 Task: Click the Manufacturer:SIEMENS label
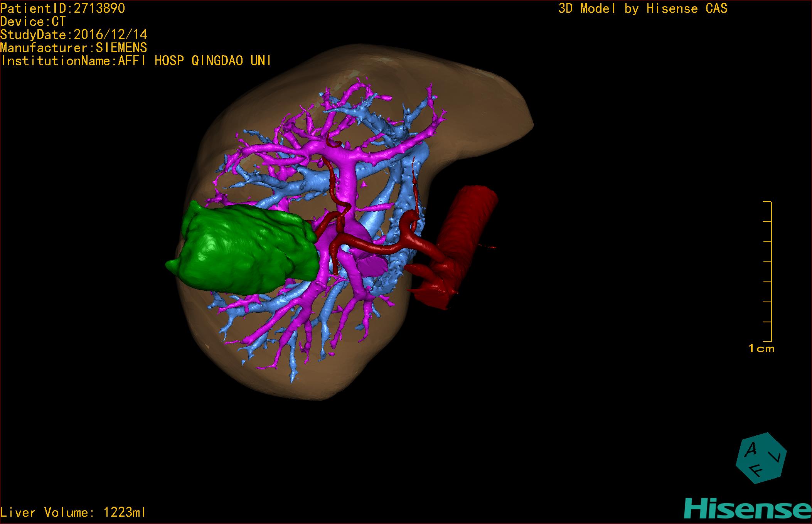click(x=74, y=48)
